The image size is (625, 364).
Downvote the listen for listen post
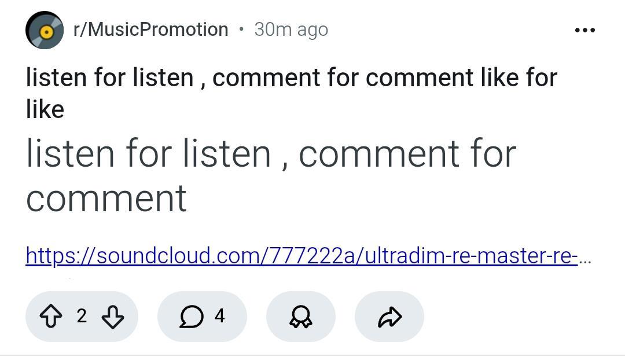point(112,317)
